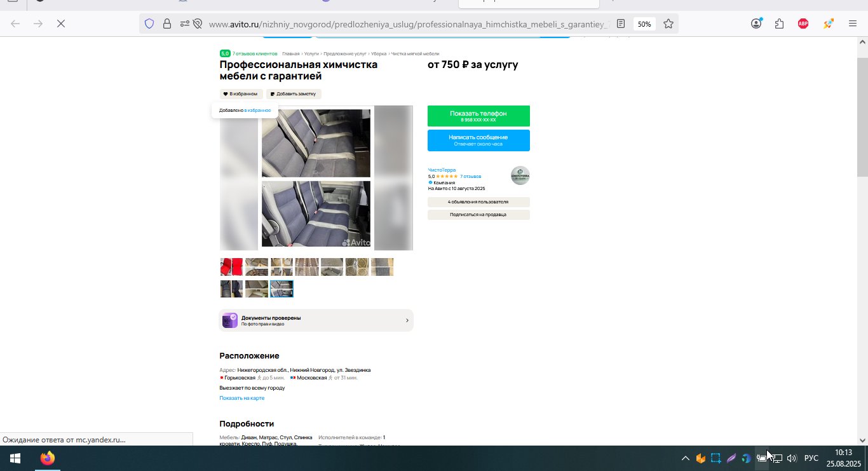Click the ChistoTerra seller avatar logo
Viewport: 868px width, 471px height.
point(520,175)
